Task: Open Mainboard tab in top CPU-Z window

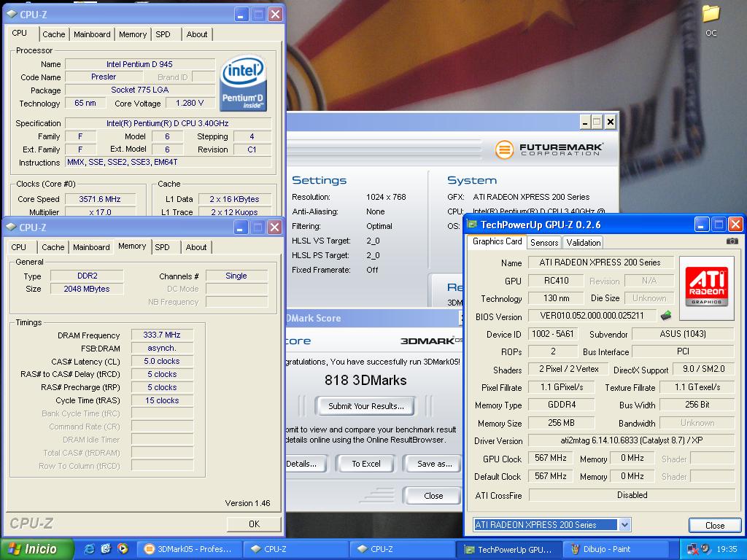Action: pos(92,34)
